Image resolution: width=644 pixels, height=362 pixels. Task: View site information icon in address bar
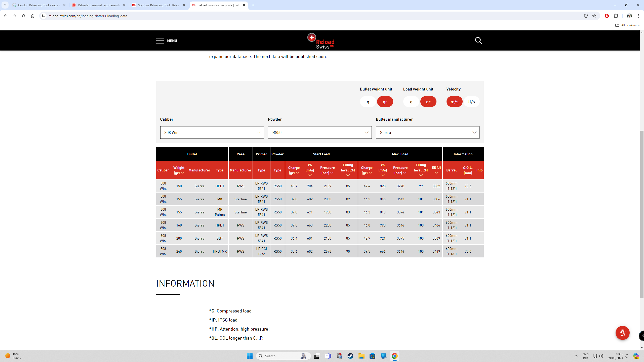44,16
